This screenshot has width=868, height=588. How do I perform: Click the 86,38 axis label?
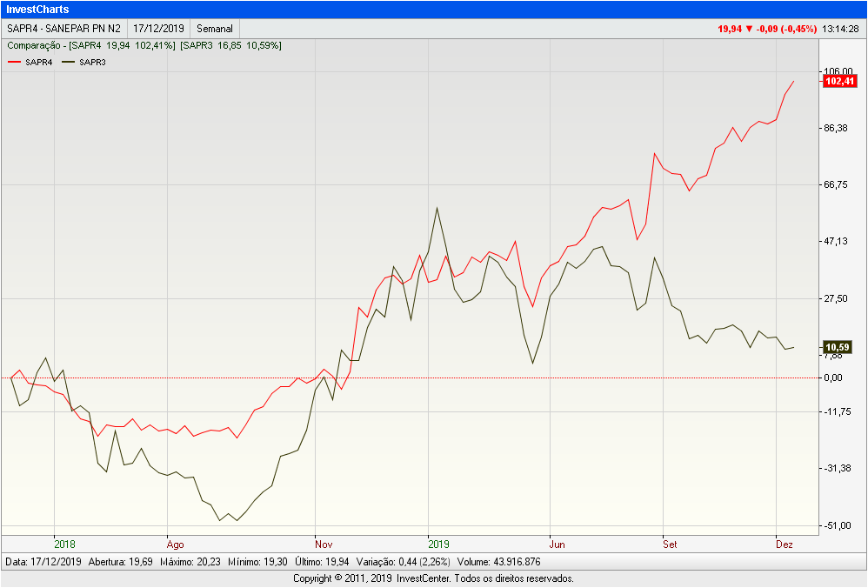(x=835, y=128)
